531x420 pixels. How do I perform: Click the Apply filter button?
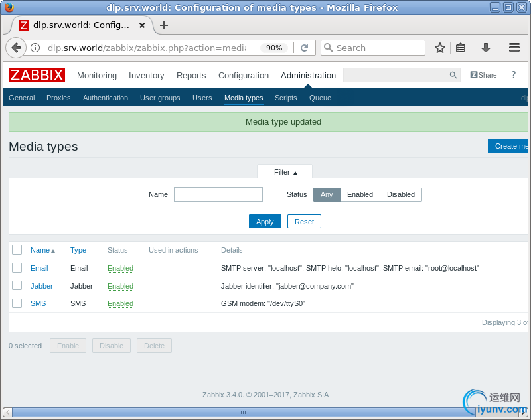pyautogui.click(x=265, y=222)
